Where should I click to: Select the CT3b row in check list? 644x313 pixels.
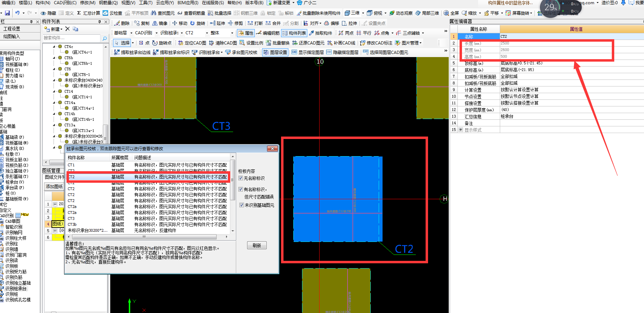point(147,224)
